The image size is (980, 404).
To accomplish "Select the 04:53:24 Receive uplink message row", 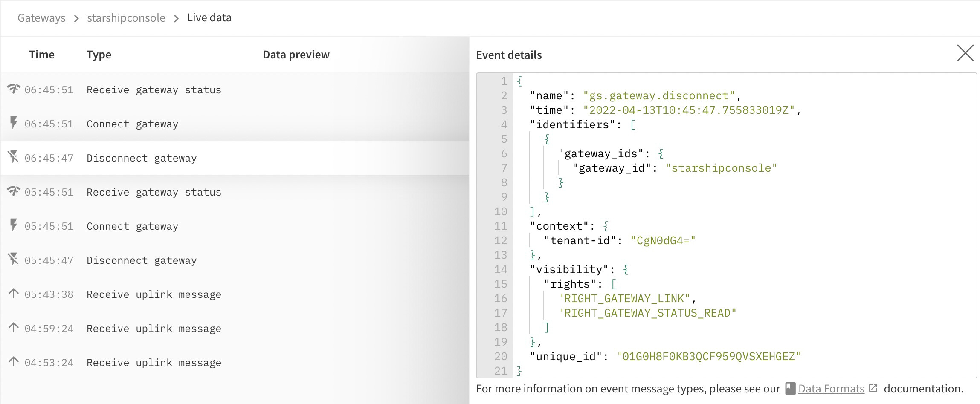I will click(x=154, y=363).
